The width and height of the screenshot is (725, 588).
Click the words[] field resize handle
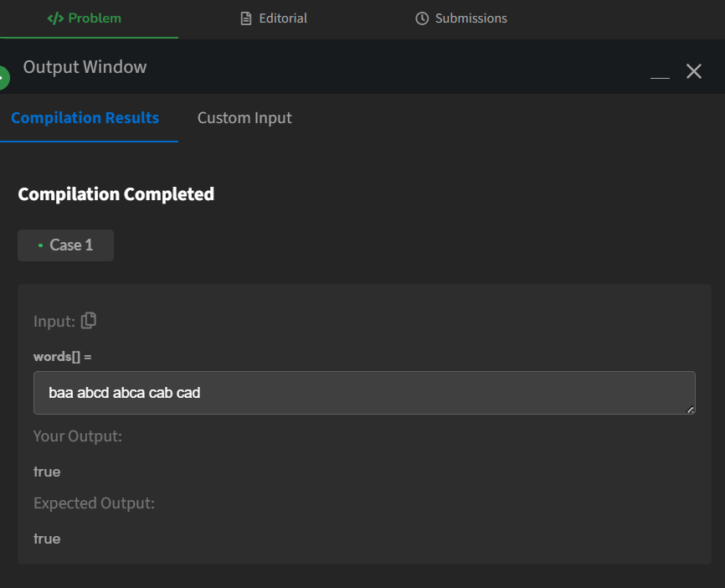[x=690, y=410]
